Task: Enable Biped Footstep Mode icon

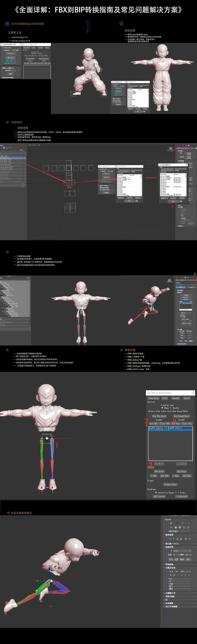Action: 177,523
